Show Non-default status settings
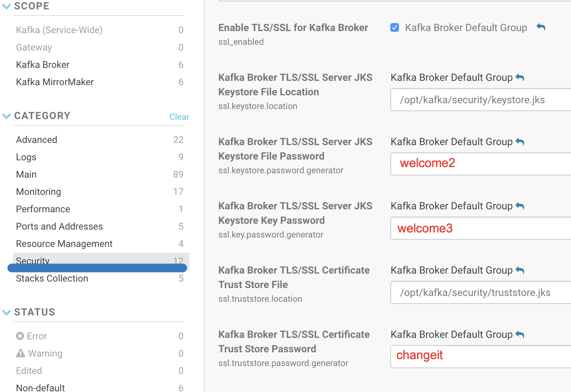Viewport: 571px width, 392px height. (x=40, y=388)
